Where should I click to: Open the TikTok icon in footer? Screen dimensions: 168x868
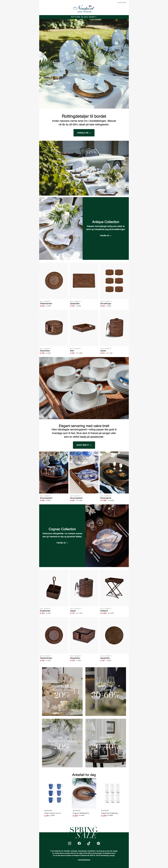89,843
